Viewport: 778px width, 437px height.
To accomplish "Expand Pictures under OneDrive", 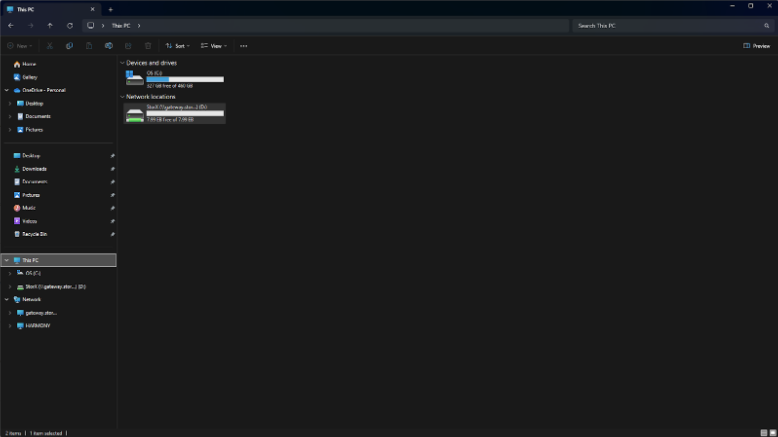I will [10, 129].
